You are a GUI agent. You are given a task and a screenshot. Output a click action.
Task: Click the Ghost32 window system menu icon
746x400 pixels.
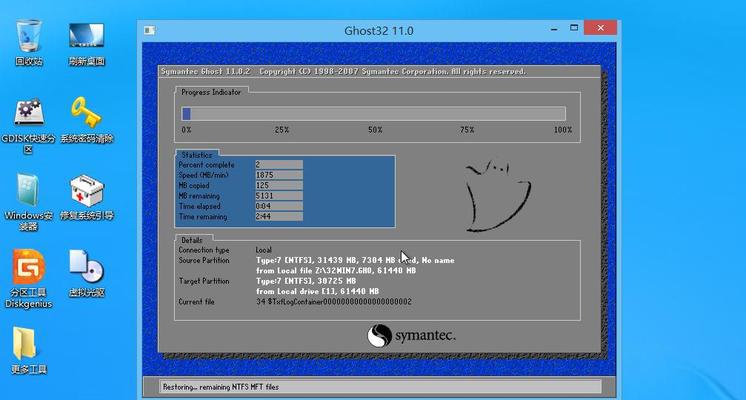click(x=149, y=30)
